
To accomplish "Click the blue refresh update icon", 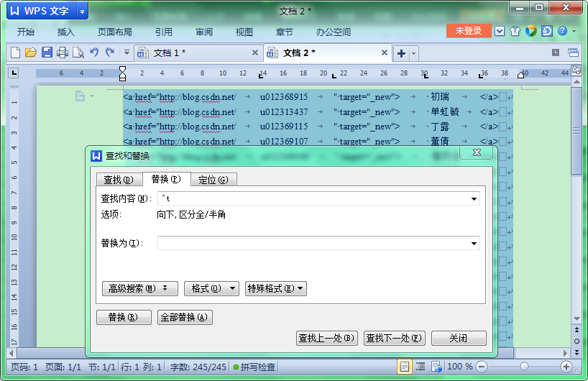I will (546, 31).
